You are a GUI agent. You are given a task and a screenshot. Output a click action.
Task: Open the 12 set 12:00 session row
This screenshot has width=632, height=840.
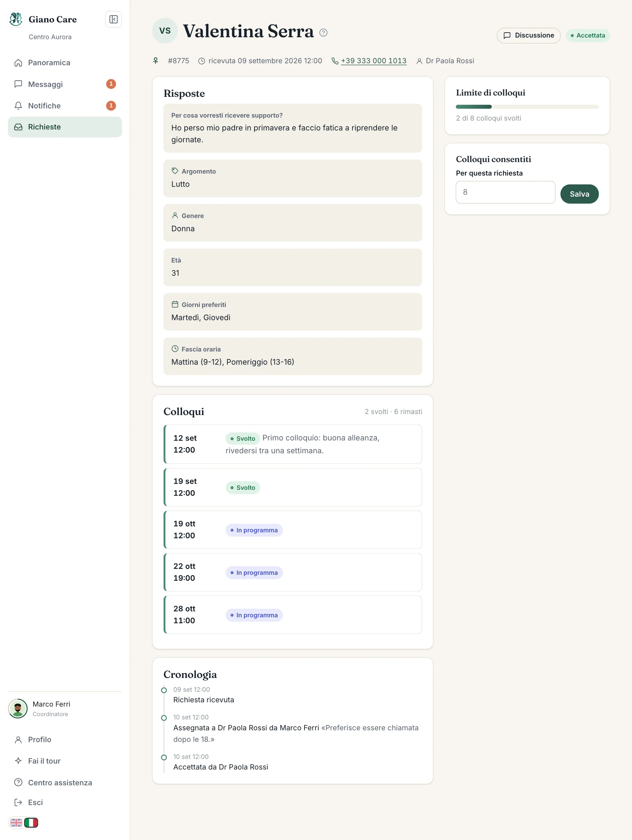pos(293,444)
